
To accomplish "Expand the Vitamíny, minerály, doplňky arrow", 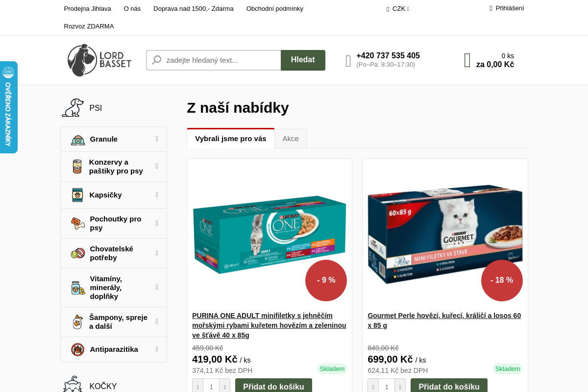I will point(157,287).
